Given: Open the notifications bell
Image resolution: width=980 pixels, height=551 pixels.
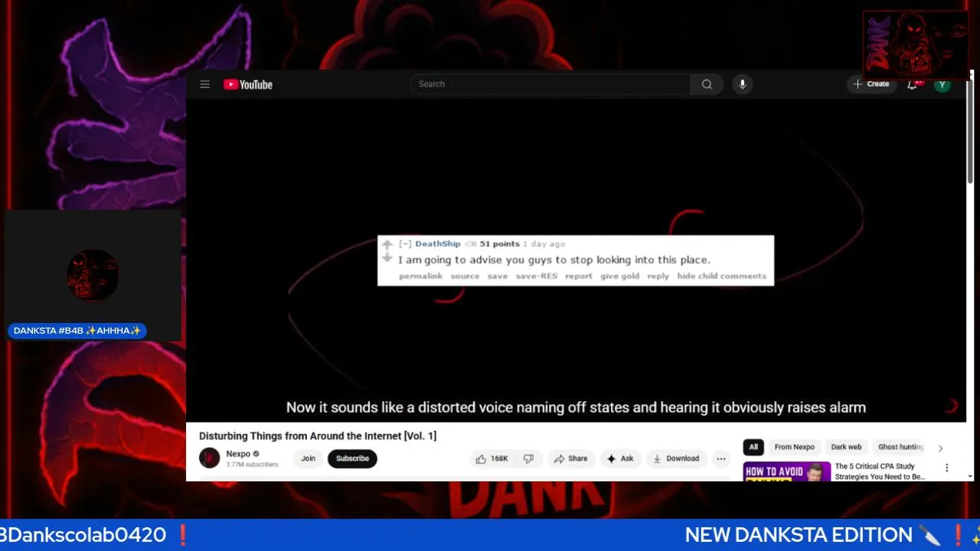Looking at the screenshot, I should click(x=913, y=84).
